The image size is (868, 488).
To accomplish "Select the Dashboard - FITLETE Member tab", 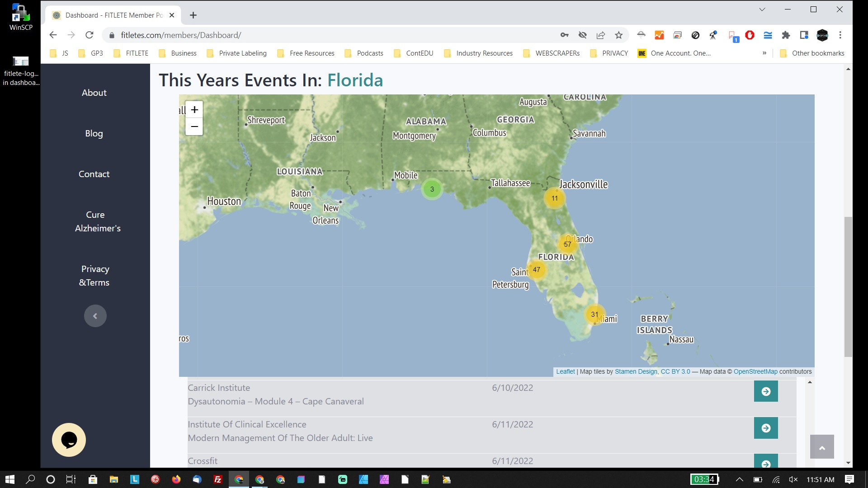I will (113, 15).
